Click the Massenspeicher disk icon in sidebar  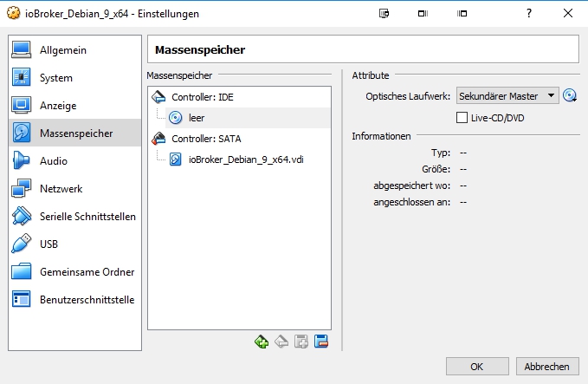pos(22,133)
